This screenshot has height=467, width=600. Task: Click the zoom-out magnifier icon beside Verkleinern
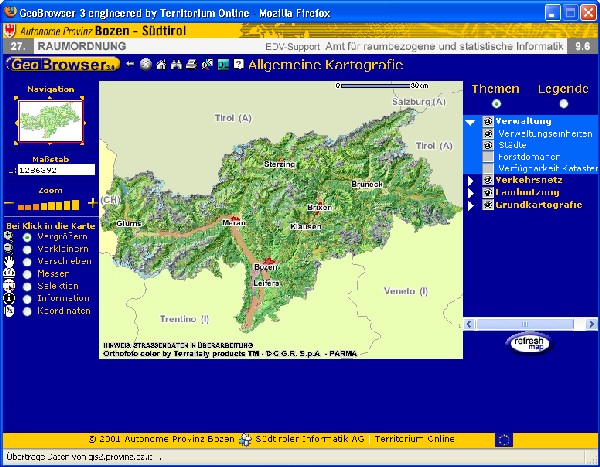pos(8,249)
